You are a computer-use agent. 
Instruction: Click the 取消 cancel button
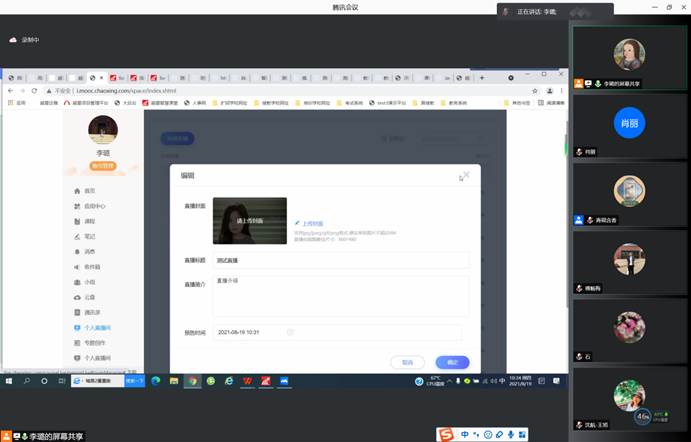pyautogui.click(x=407, y=362)
